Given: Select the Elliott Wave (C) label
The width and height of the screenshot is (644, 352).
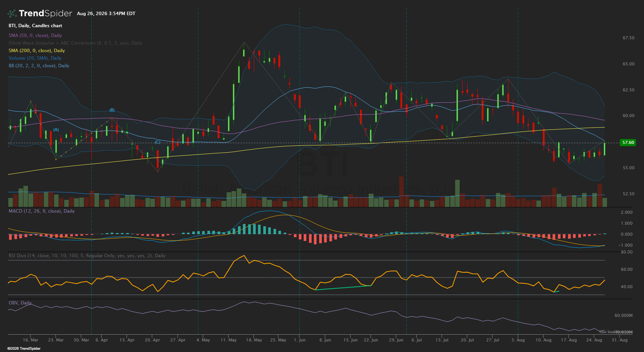Looking at the screenshot, I should click(x=158, y=142).
